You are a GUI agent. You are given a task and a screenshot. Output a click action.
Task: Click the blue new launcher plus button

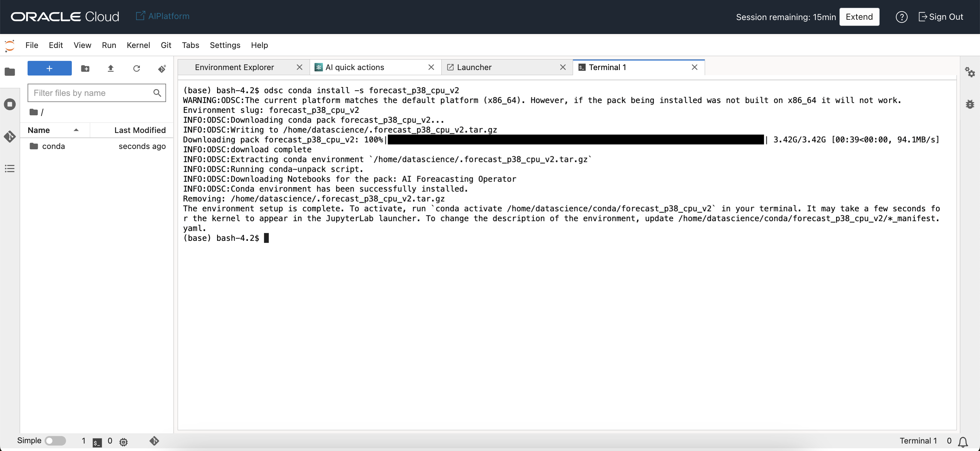pyautogui.click(x=49, y=68)
